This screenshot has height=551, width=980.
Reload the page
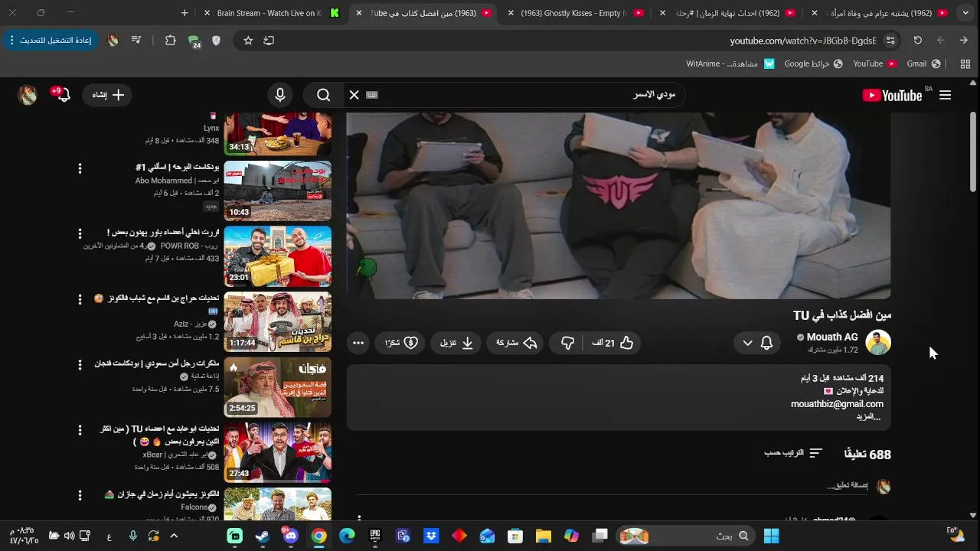(x=918, y=41)
